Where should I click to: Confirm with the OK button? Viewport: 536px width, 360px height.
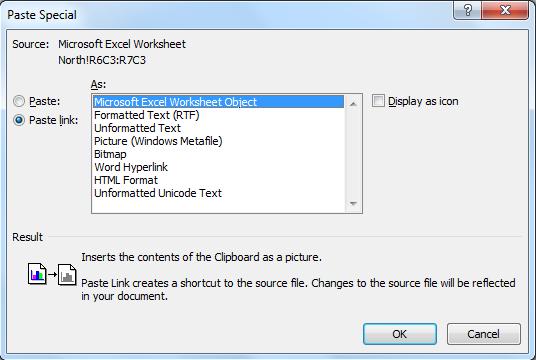coord(400,334)
